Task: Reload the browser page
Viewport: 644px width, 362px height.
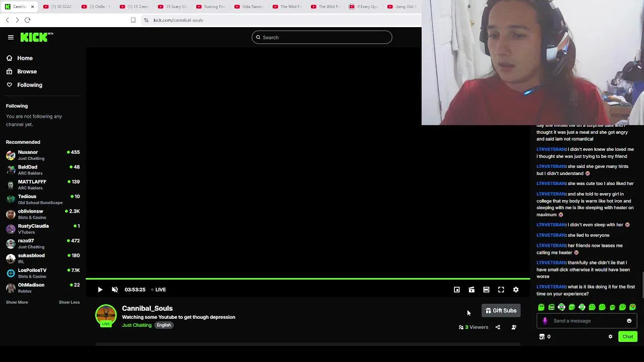Action: 28,20
